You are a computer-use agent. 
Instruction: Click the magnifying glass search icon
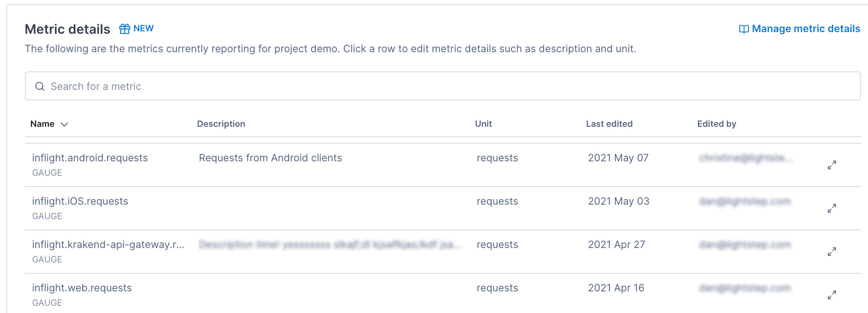40,86
